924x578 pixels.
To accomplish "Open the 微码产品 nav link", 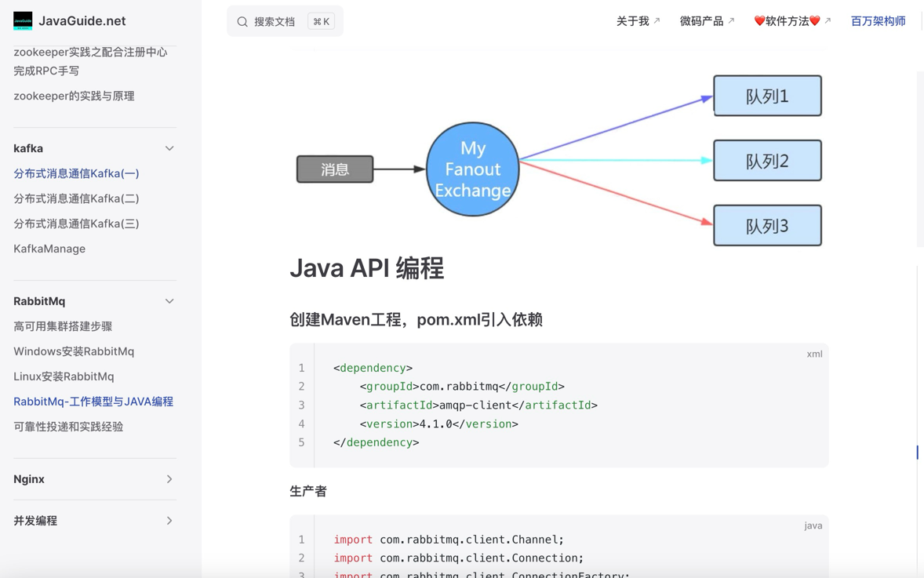I will (x=701, y=21).
